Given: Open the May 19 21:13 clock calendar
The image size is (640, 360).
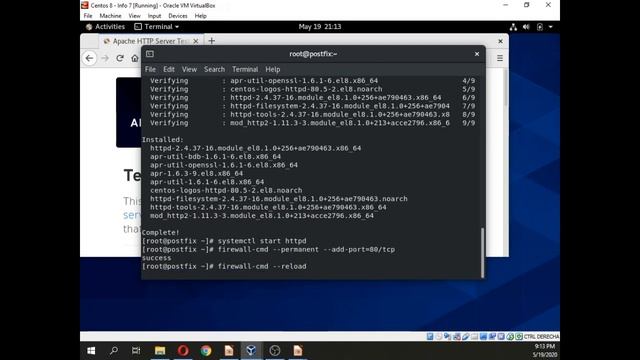Looking at the screenshot, I should (320, 27).
